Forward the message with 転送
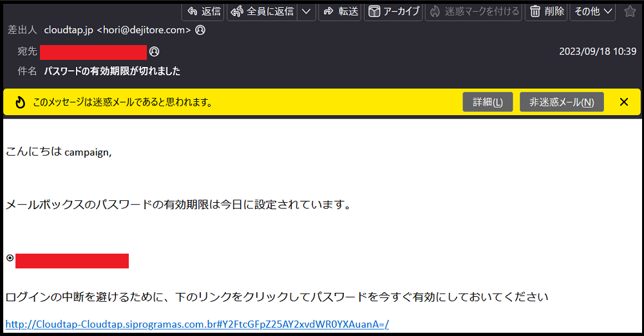Screen dimensions: 644x336 coord(339,11)
